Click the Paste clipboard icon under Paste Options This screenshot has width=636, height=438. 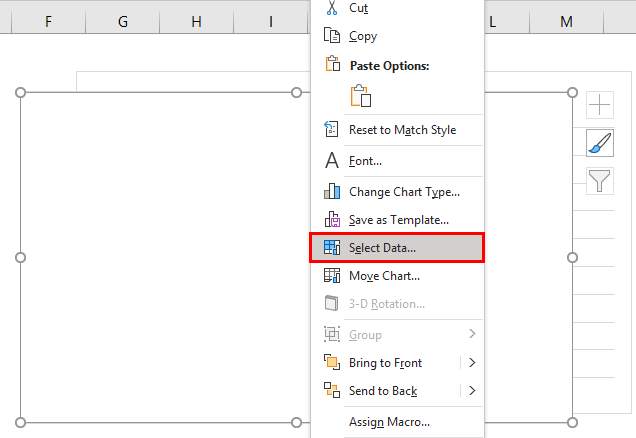pyautogui.click(x=360, y=96)
